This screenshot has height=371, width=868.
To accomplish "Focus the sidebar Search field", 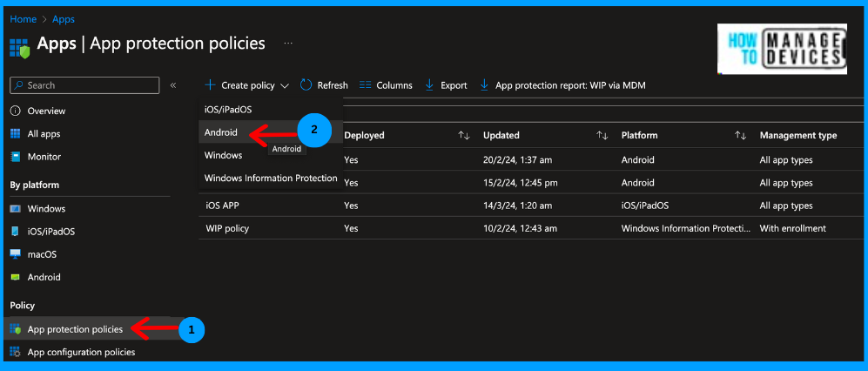I will click(x=84, y=85).
